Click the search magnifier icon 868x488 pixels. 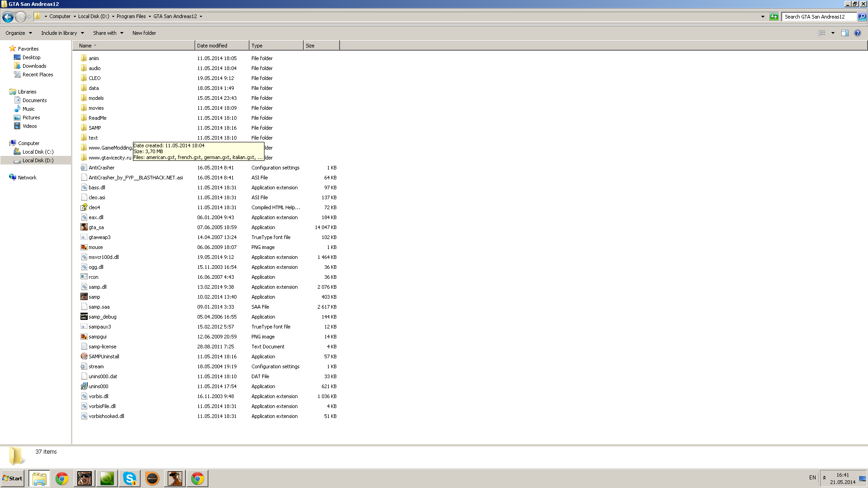pos(862,17)
